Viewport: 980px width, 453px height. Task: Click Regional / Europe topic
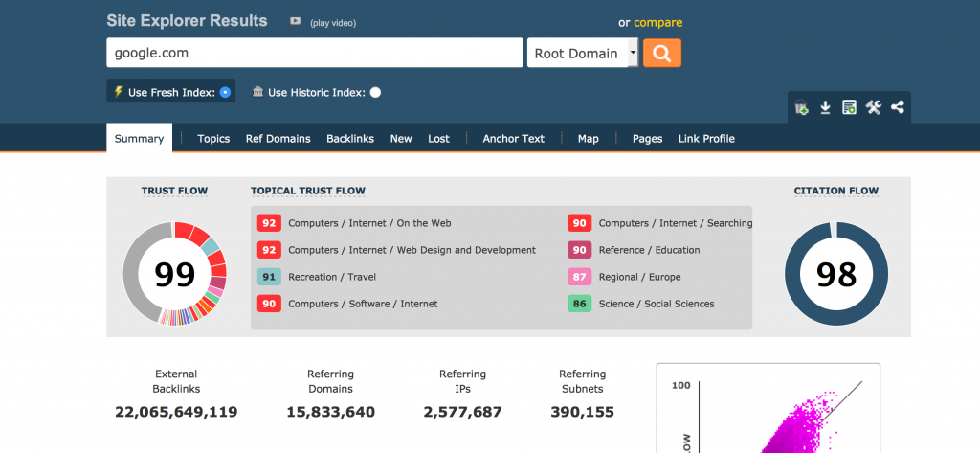pos(640,277)
